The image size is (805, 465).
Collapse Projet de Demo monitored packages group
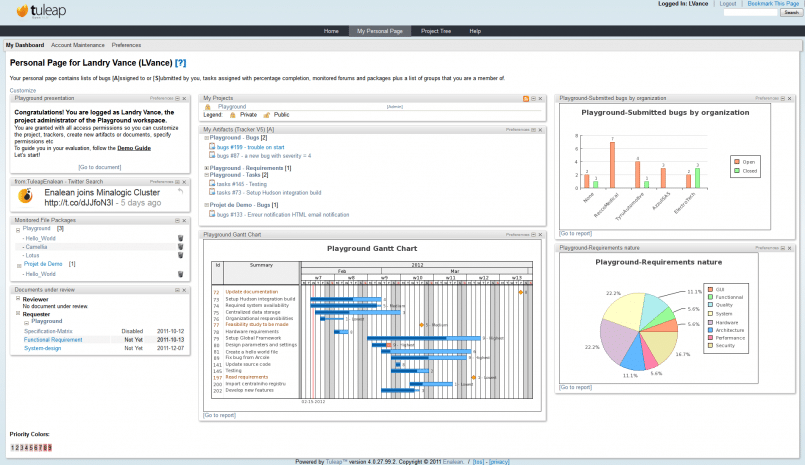click(19, 265)
